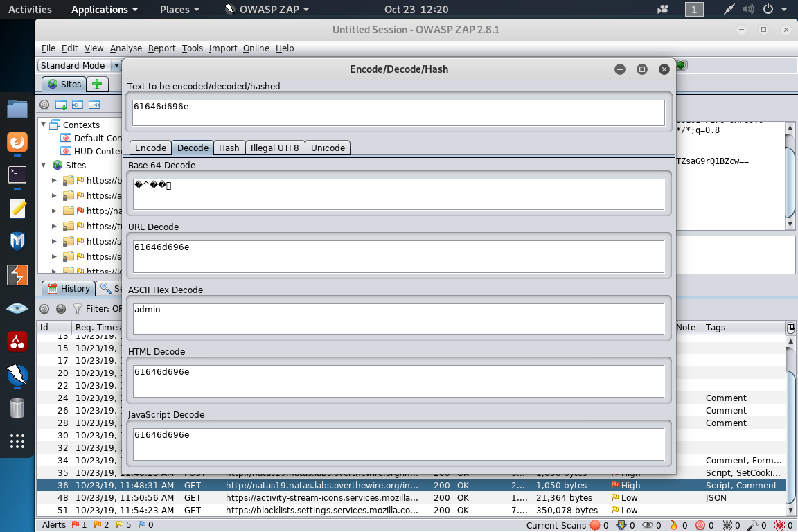
Task: Open Metasploit from the dock
Action: pos(17,241)
